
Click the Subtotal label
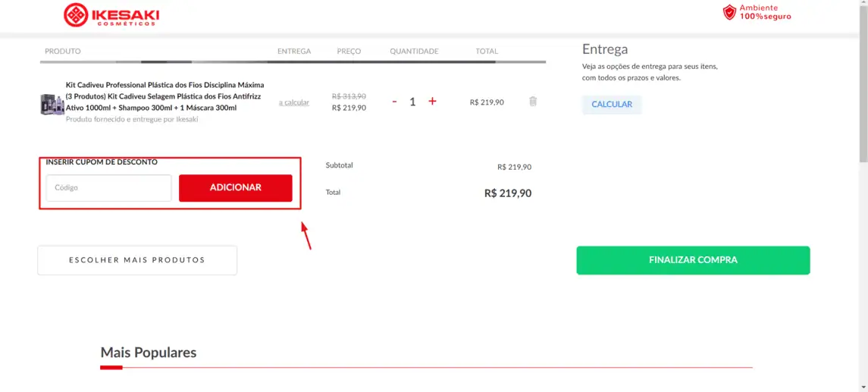point(340,165)
